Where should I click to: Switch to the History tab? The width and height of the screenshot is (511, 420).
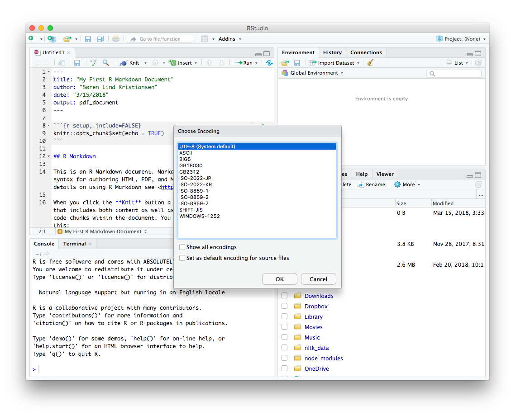coord(332,52)
